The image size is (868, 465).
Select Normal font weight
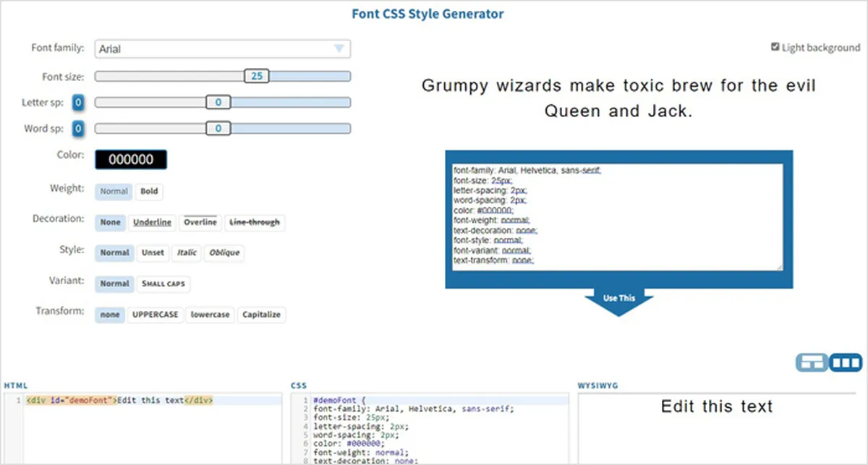[114, 192]
